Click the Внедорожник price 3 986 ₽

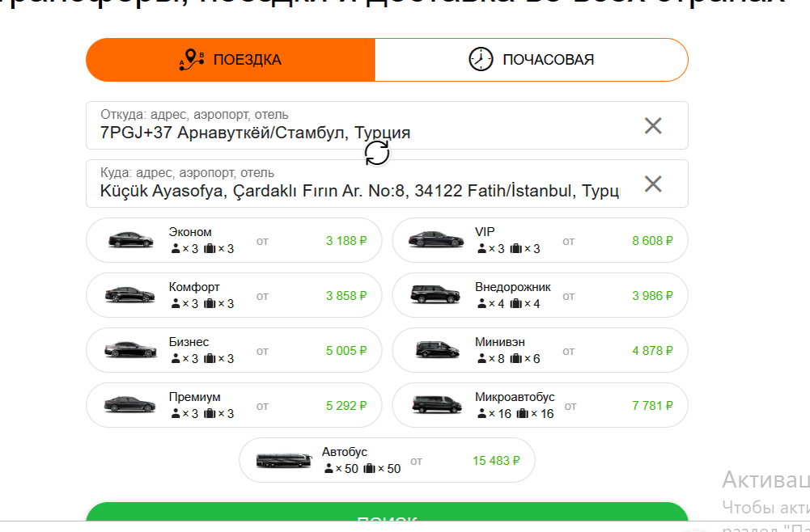click(652, 296)
